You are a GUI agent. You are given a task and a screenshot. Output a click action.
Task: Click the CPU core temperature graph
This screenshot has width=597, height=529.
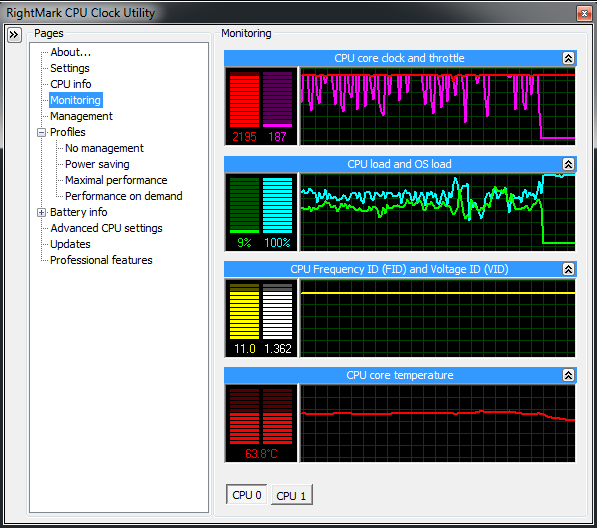click(437, 424)
